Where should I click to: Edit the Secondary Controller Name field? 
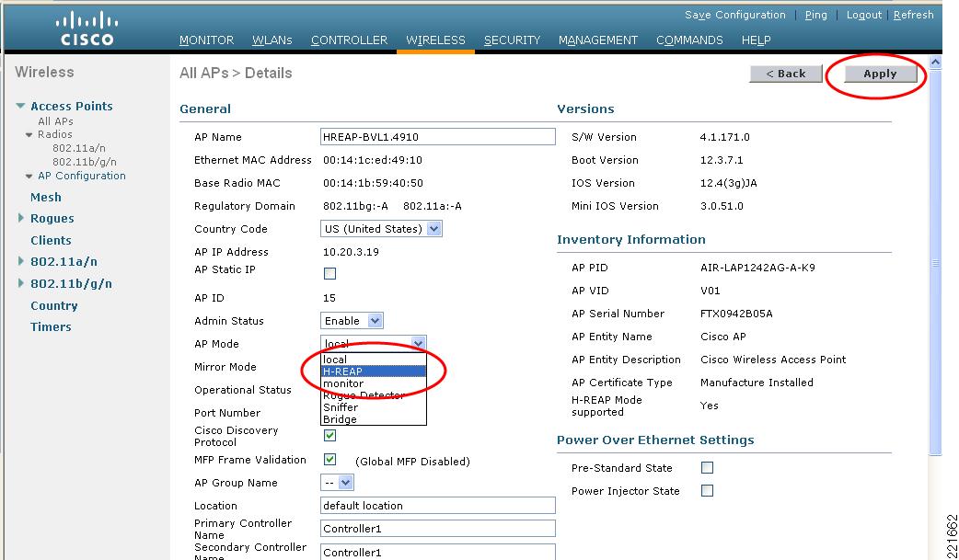click(438, 552)
